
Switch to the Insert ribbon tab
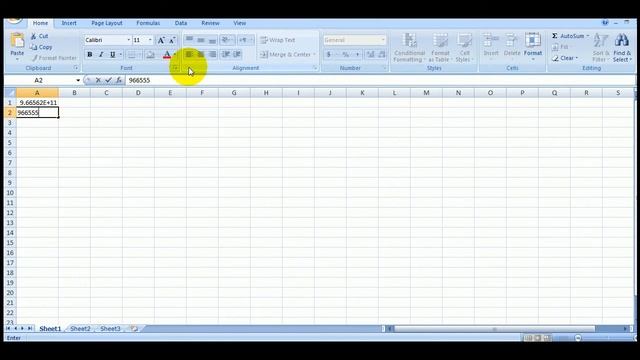[69, 23]
